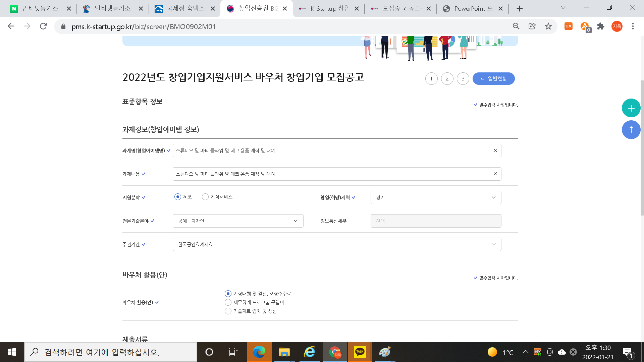Switch to Chrome on taskbar
Image resolution: width=644 pixels, height=362 pixels.
[335, 352]
